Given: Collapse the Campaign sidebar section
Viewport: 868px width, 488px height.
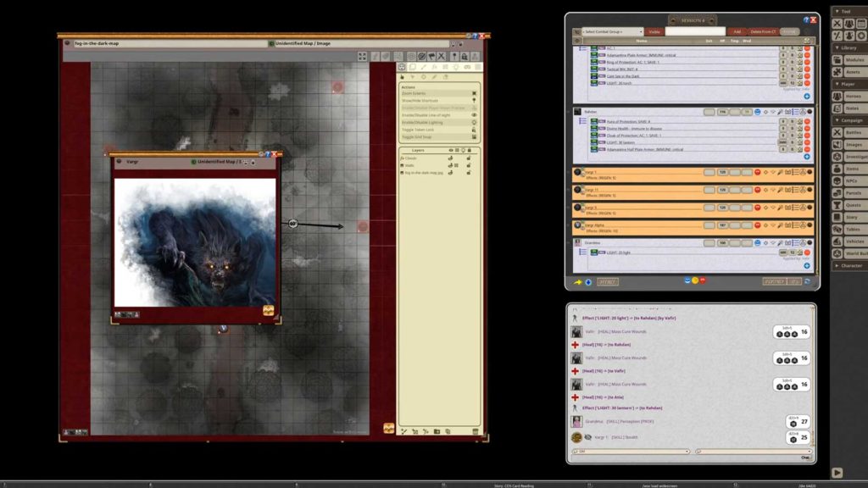Looking at the screenshot, I should [849, 120].
